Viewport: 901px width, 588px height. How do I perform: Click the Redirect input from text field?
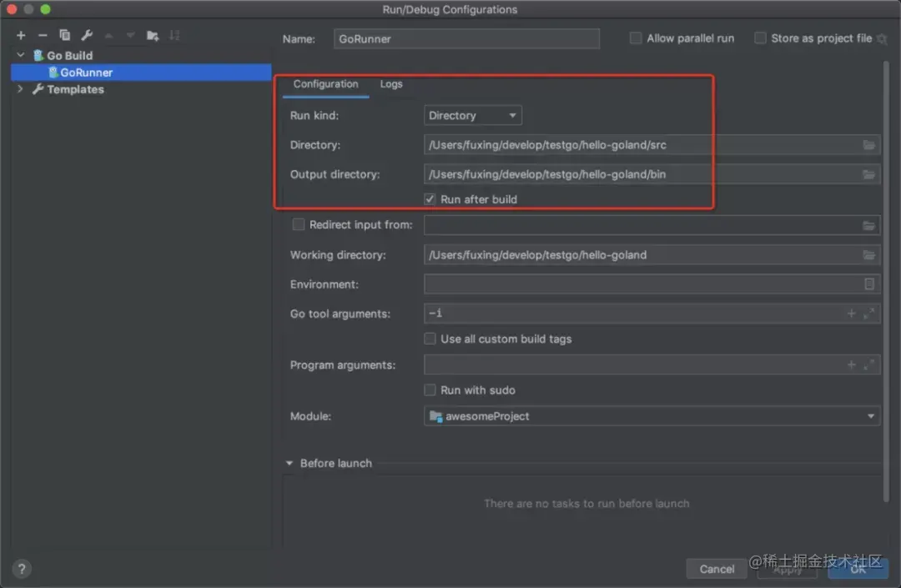click(x=652, y=226)
